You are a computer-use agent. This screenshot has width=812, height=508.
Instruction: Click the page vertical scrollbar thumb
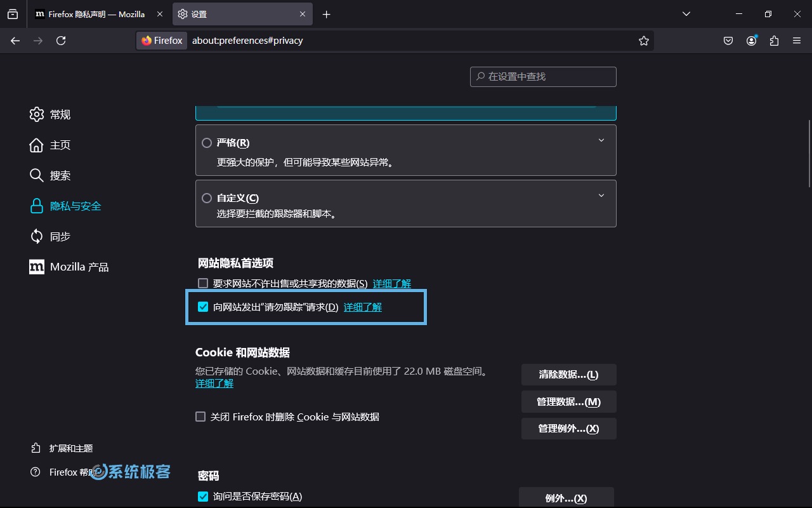click(809, 152)
